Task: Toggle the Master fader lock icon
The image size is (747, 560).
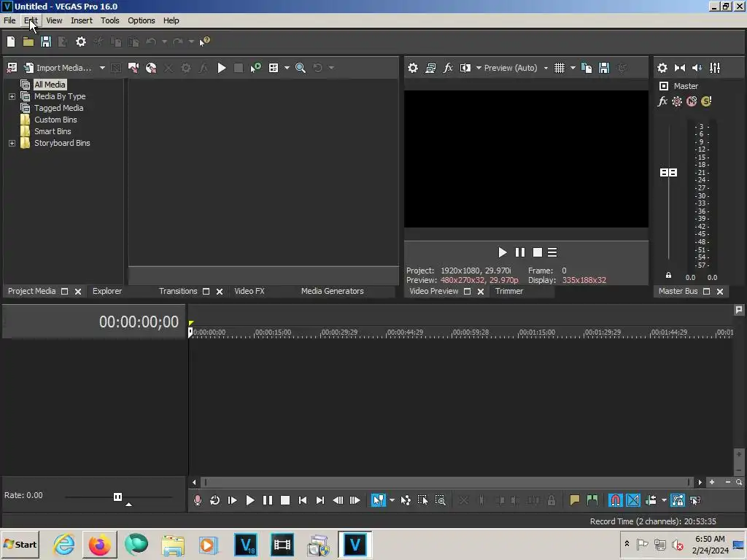Action: [x=668, y=275]
